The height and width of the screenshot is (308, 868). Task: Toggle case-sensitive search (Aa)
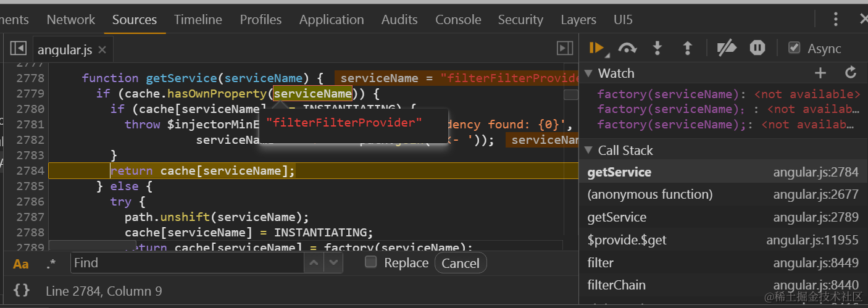tap(21, 264)
